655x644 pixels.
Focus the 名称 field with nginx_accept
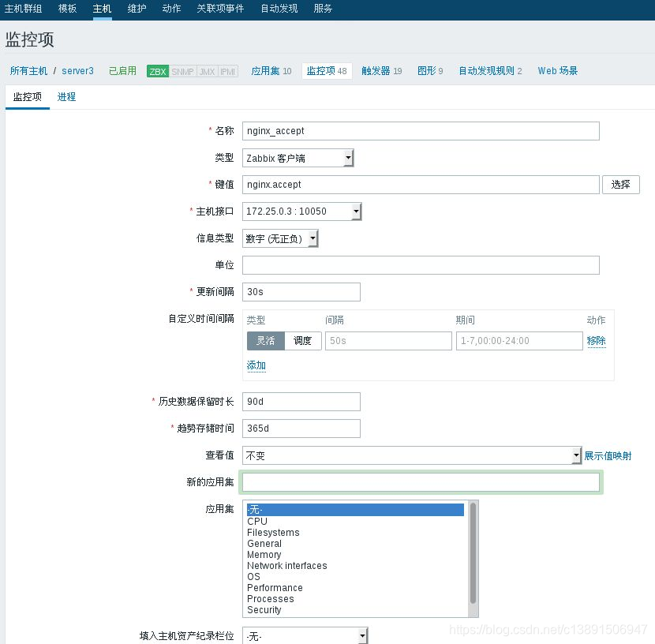click(x=421, y=131)
